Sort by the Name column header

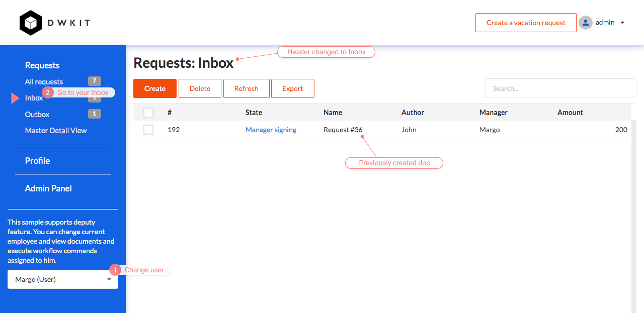pyautogui.click(x=333, y=113)
